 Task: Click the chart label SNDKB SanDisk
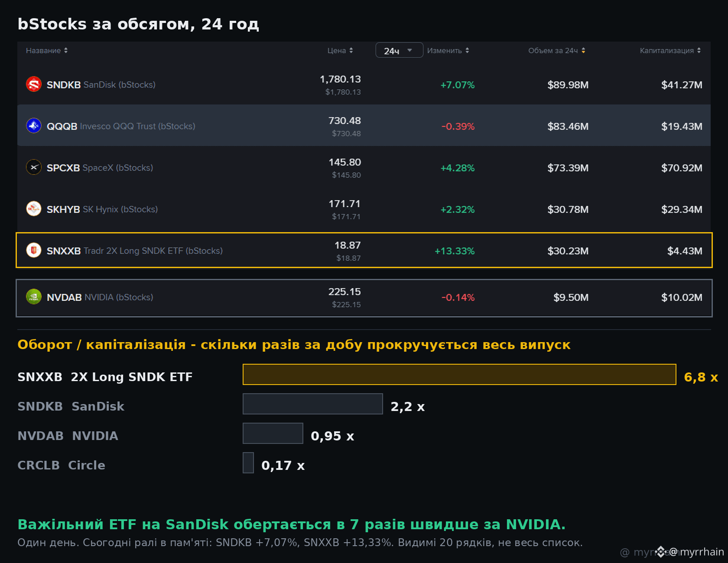click(x=71, y=407)
